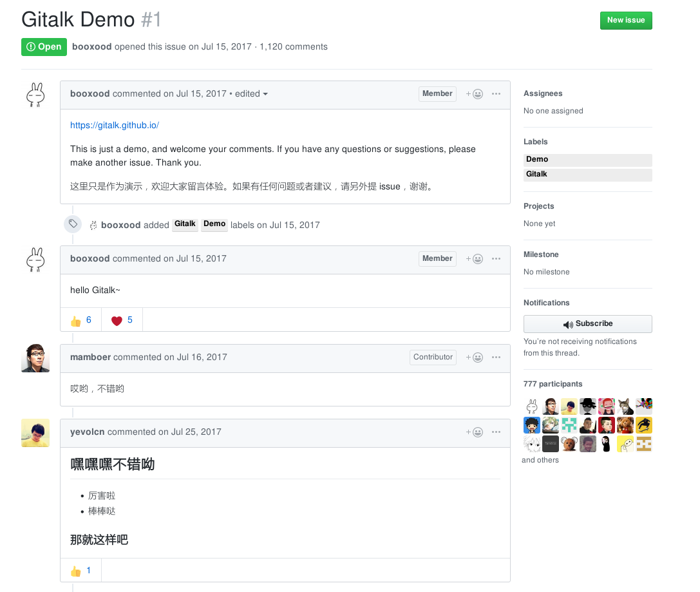Toggle thumbs up reaction with 6 votes
The height and width of the screenshot is (592, 700).
[x=80, y=320]
